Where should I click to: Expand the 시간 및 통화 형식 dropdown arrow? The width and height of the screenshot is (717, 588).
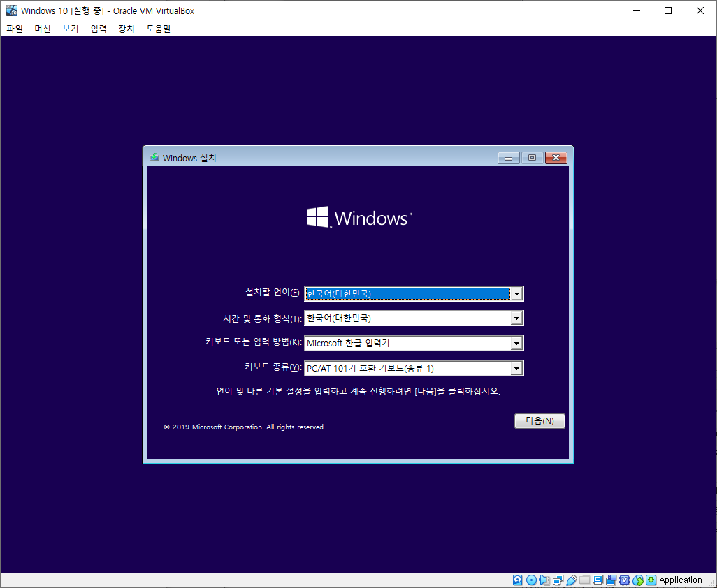(516, 318)
